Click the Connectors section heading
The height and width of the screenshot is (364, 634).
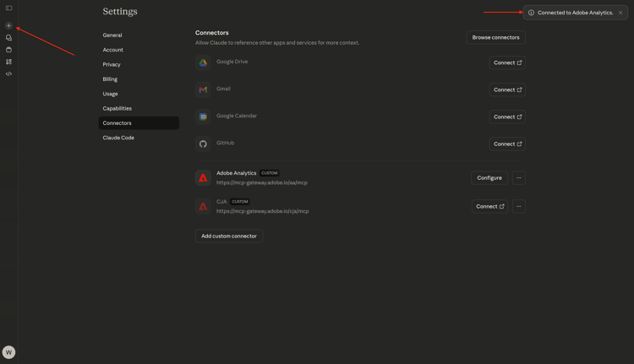tap(212, 33)
